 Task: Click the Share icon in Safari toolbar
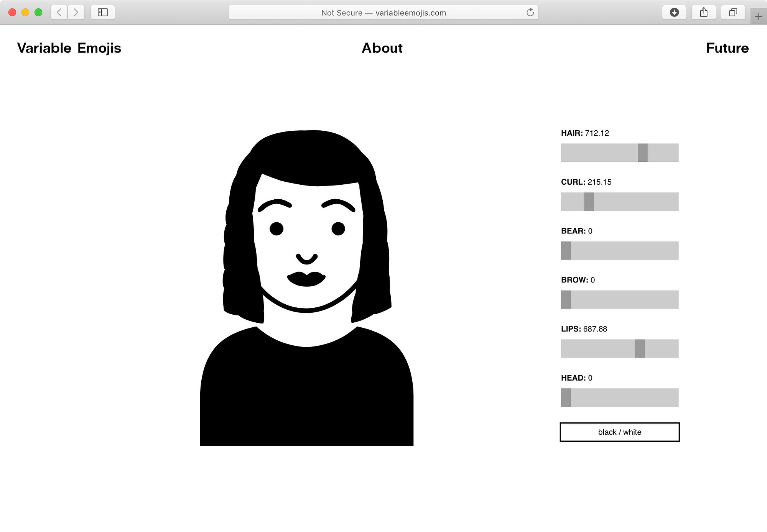pyautogui.click(x=704, y=12)
